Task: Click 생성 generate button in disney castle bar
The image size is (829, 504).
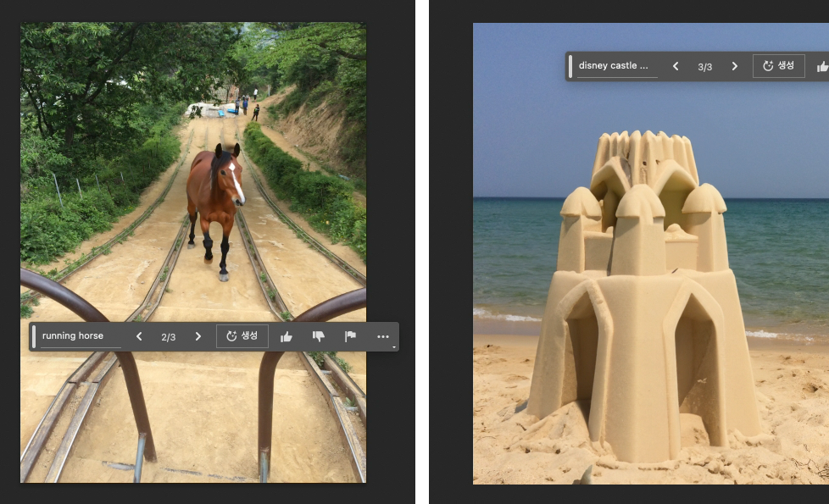Action: (x=779, y=65)
